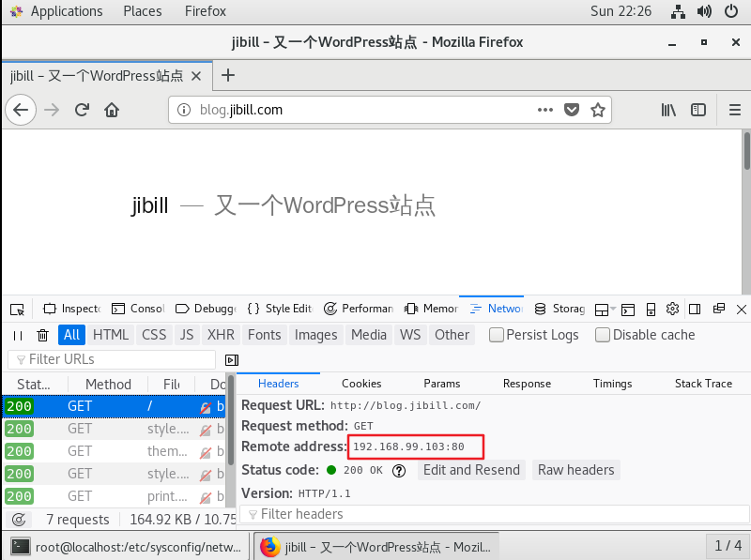The image size is (751, 560).
Task: Start performance analysis icon in status bar
Action: click(x=19, y=520)
